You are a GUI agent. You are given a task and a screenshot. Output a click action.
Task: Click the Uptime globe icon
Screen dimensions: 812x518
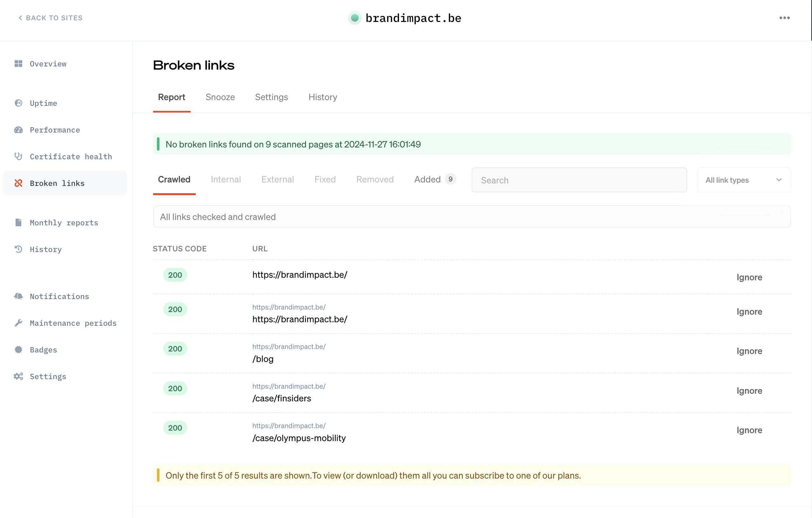[18, 103]
